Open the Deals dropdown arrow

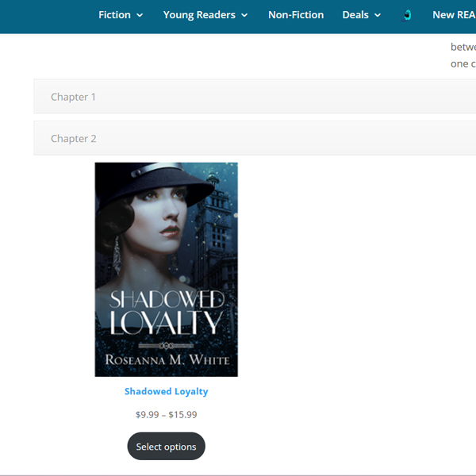pyautogui.click(x=378, y=15)
